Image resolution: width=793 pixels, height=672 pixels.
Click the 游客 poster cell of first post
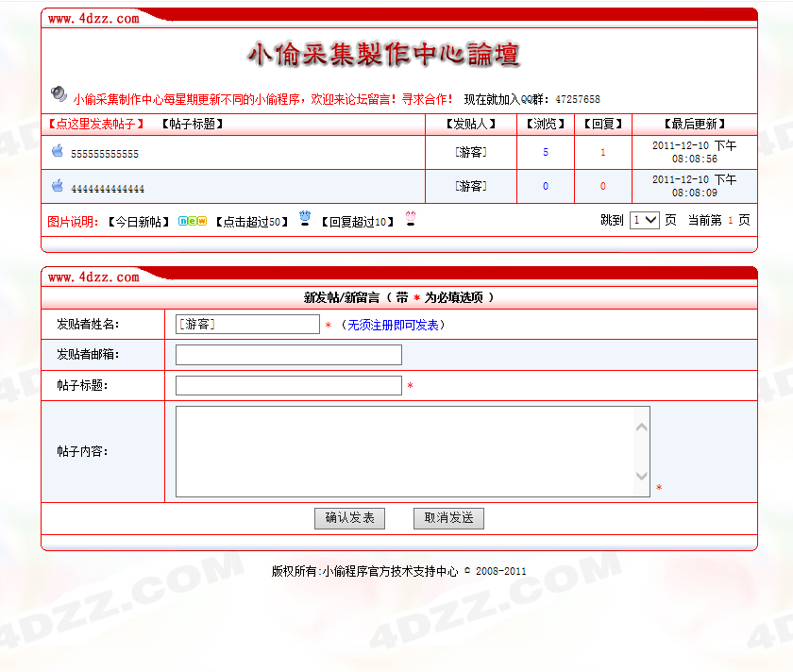[x=471, y=152]
